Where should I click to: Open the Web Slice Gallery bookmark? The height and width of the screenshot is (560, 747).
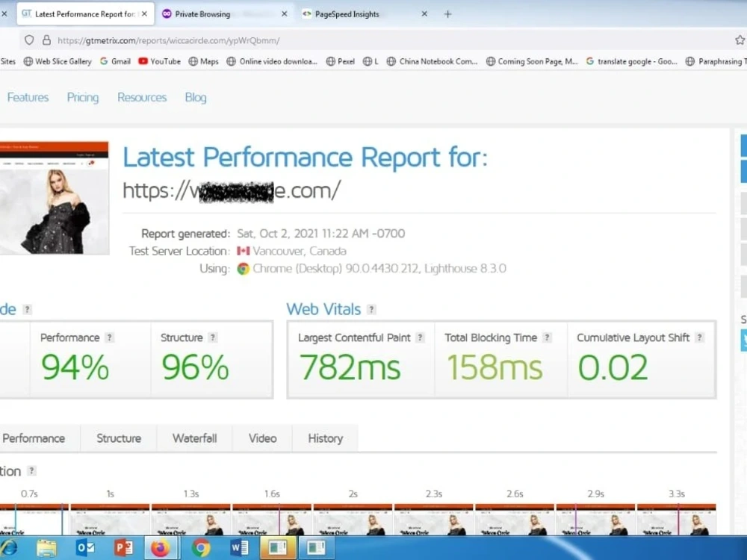pyautogui.click(x=58, y=61)
